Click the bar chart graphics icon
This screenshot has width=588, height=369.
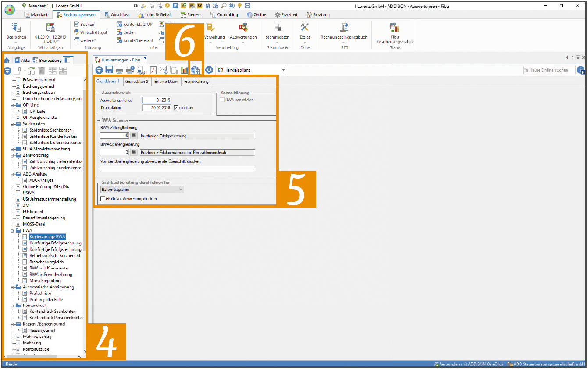coord(185,70)
